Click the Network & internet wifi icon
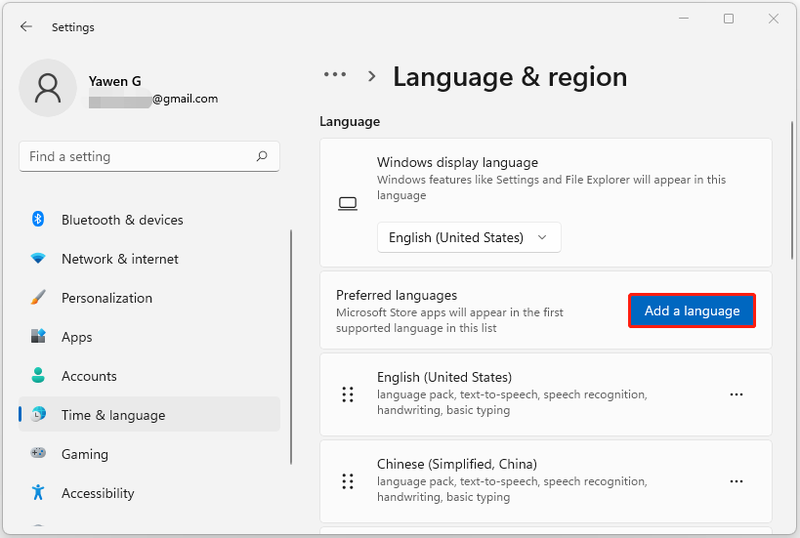This screenshot has width=800, height=538. [x=38, y=258]
